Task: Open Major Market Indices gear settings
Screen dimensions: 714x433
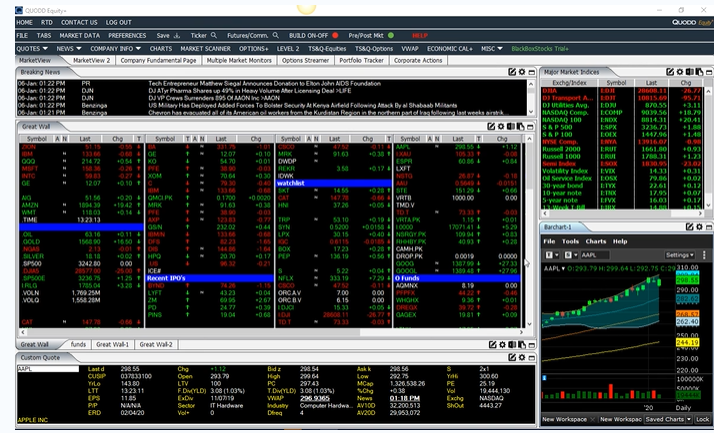Action: click(679, 72)
